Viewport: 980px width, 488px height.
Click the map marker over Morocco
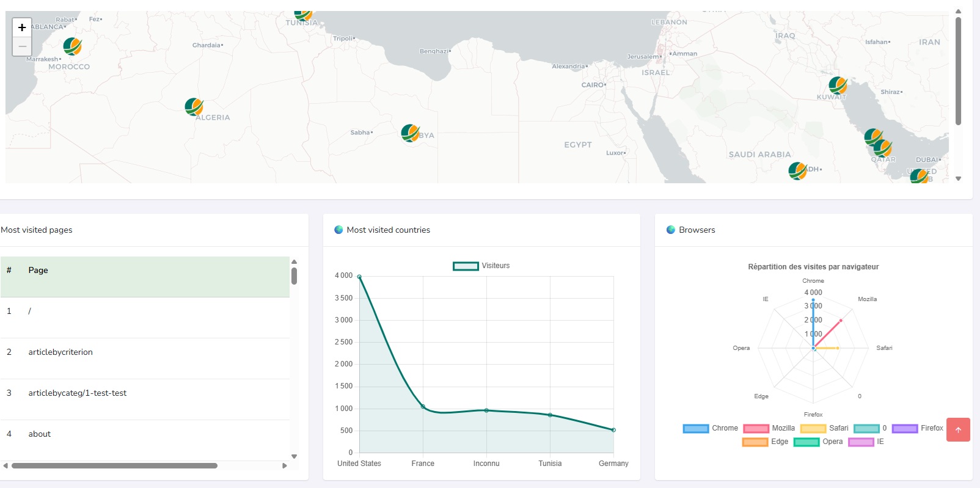tap(72, 46)
